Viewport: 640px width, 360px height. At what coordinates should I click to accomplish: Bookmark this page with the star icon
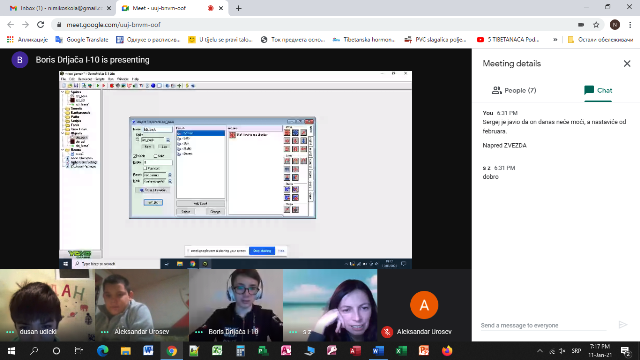596,25
